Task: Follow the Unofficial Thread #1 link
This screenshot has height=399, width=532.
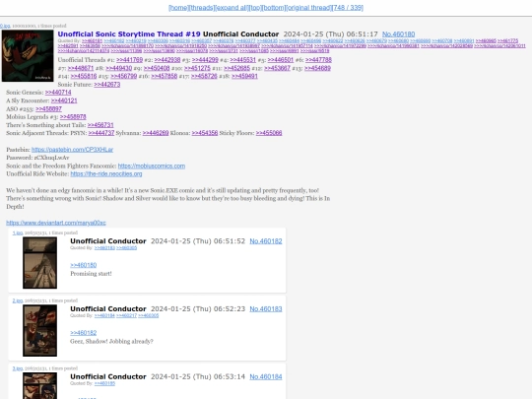Action: [130, 60]
